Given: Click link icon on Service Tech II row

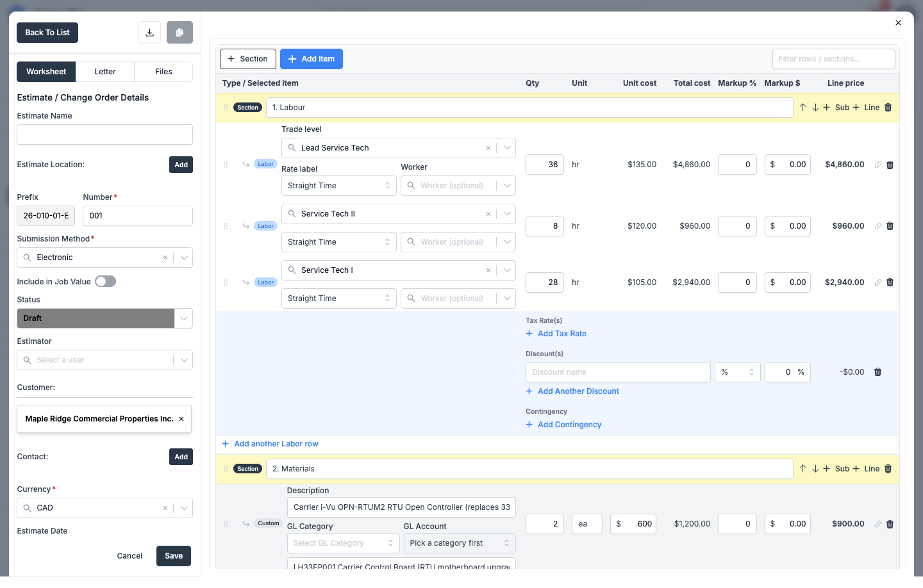Looking at the screenshot, I should 878,226.
